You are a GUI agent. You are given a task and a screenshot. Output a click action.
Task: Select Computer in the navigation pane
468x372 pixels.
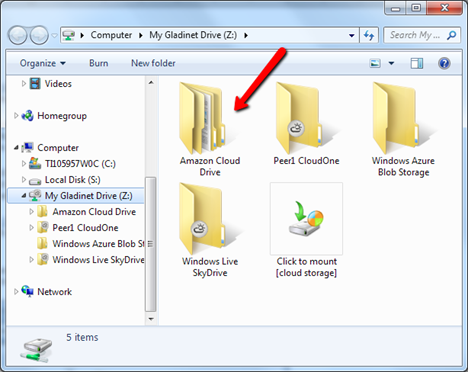pyautogui.click(x=58, y=148)
